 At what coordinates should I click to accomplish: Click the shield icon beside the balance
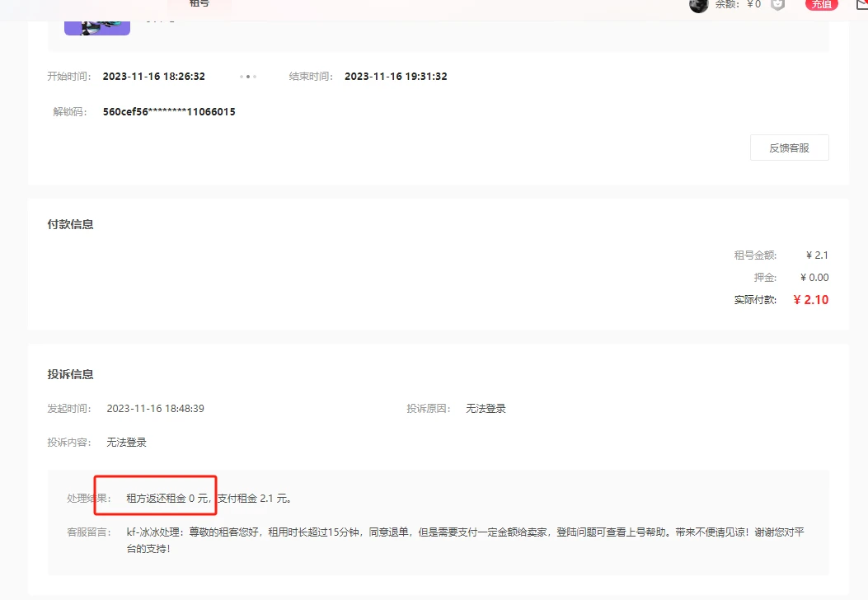[x=777, y=5]
